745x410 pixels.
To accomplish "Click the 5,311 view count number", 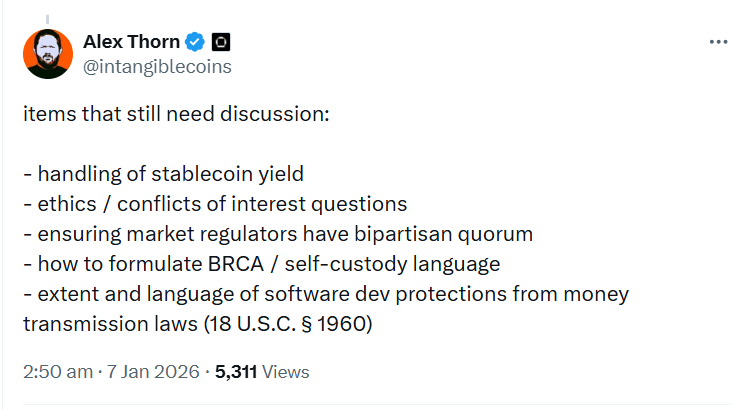I will coord(236,372).
